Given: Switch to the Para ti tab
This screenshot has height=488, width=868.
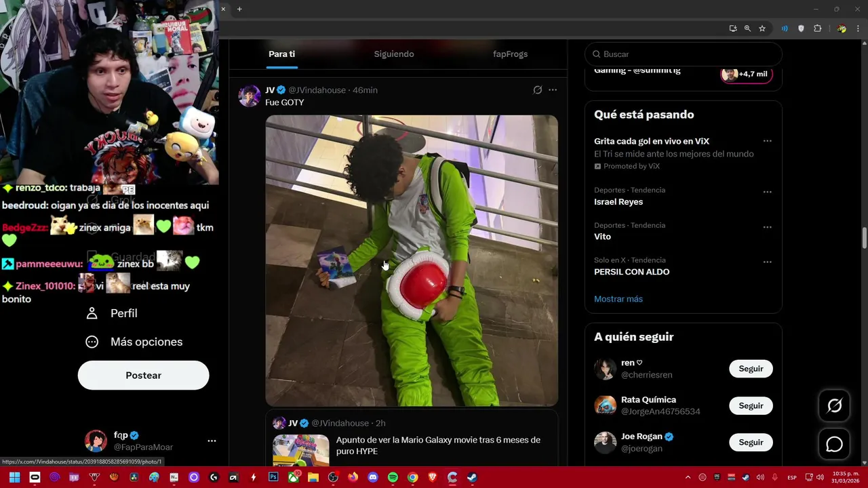Looking at the screenshot, I should pos(281,54).
